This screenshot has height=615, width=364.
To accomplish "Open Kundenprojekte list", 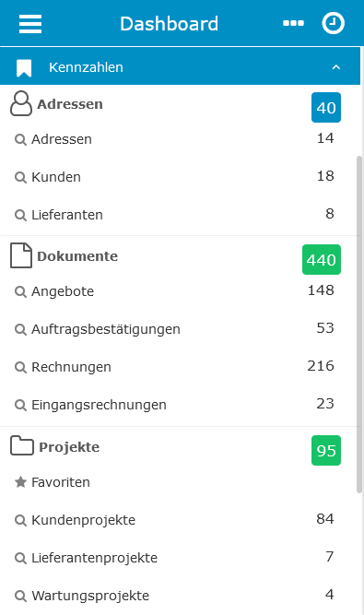I will pos(174,520).
